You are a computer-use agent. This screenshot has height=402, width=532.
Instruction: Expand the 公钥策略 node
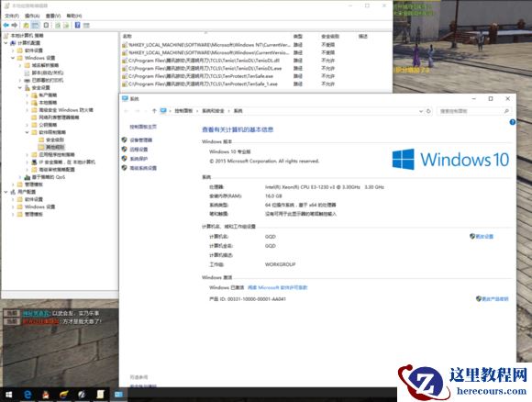tap(28, 125)
